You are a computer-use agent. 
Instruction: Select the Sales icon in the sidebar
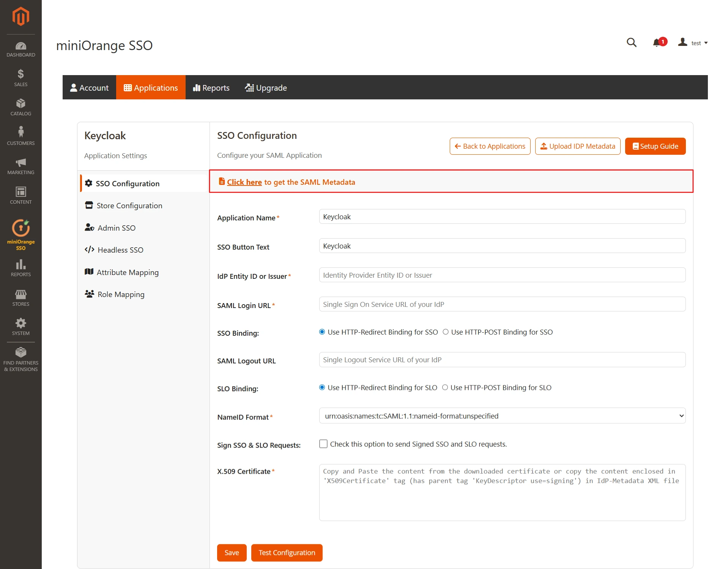pos(20,77)
